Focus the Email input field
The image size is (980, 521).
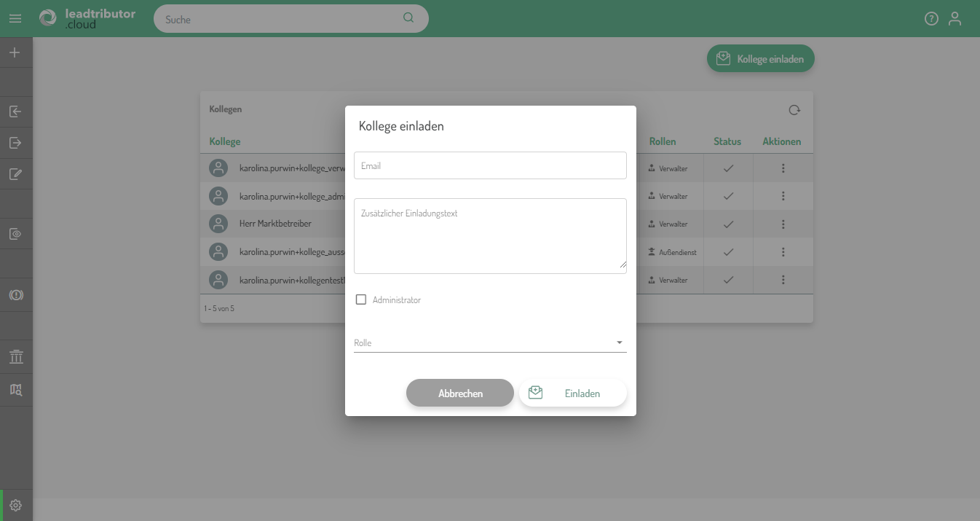tap(490, 165)
